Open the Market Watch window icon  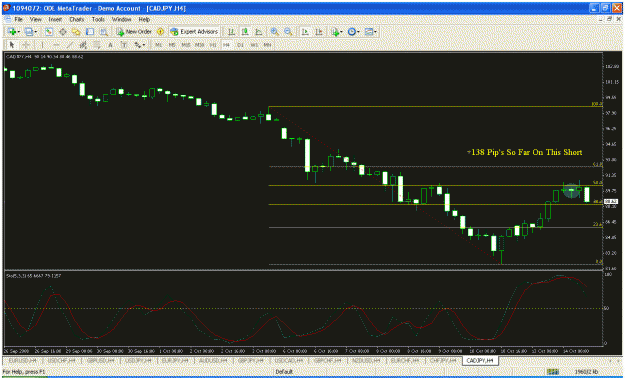(x=49, y=32)
